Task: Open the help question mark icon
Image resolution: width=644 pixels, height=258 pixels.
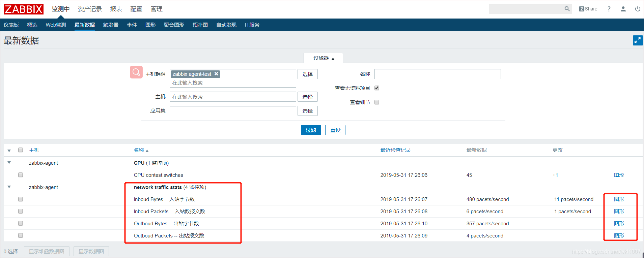Action: (x=609, y=9)
